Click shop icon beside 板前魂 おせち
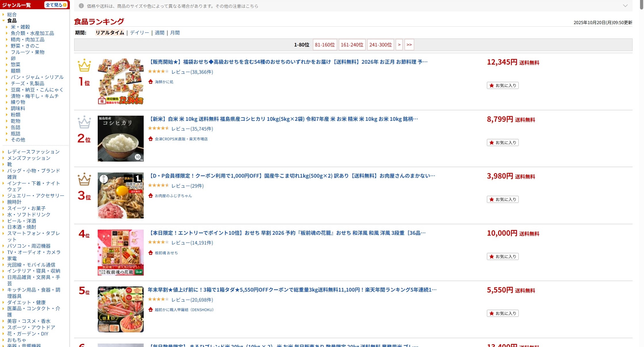This screenshot has height=347, width=644. click(151, 253)
